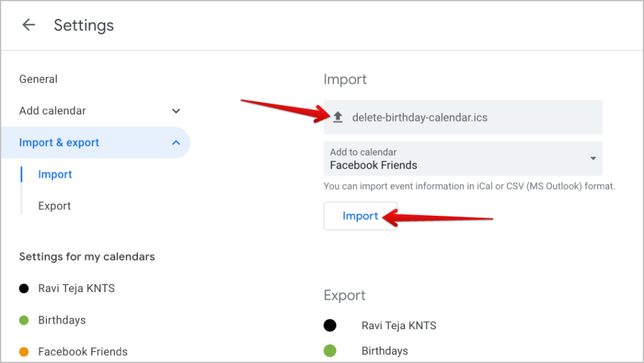Click the orange dot beside Facebook Friends

pyautogui.click(x=24, y=352)
